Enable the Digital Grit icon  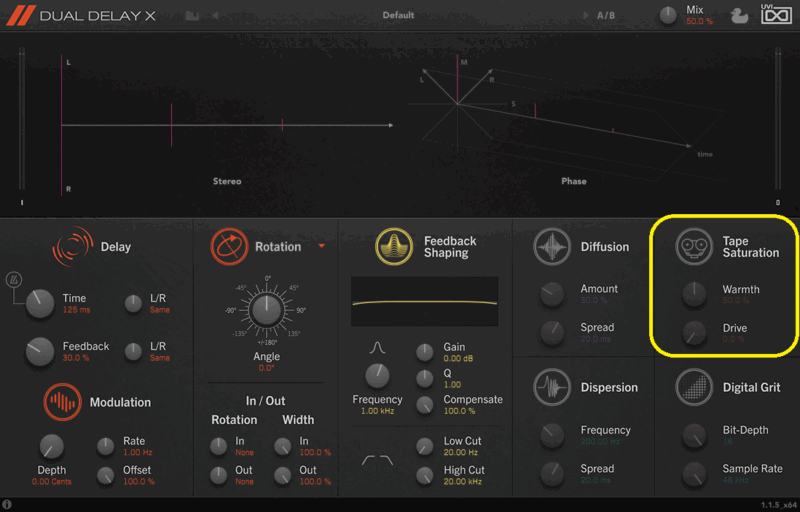(x=694, y=388)
